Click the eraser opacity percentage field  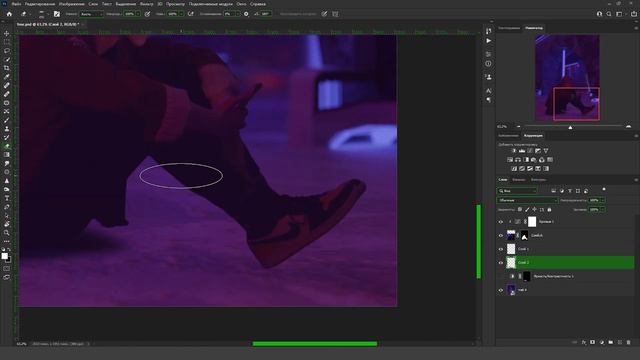pos(129,14)
